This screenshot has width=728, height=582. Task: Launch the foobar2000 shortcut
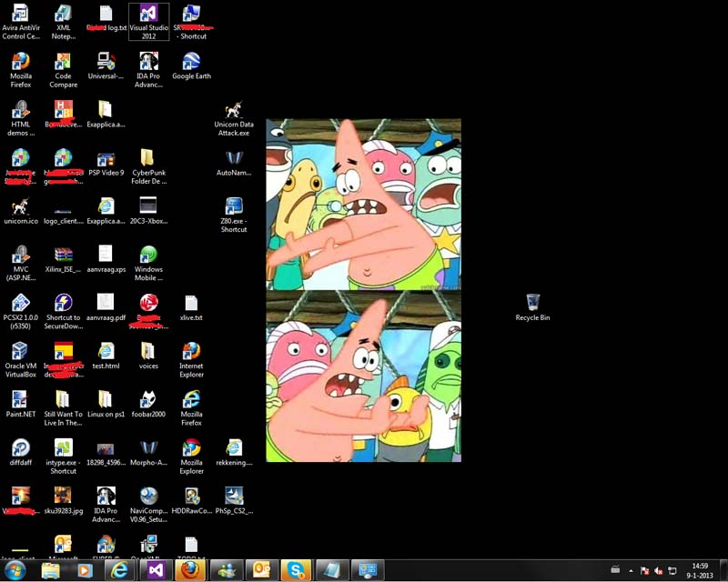(x=149, y=404)
